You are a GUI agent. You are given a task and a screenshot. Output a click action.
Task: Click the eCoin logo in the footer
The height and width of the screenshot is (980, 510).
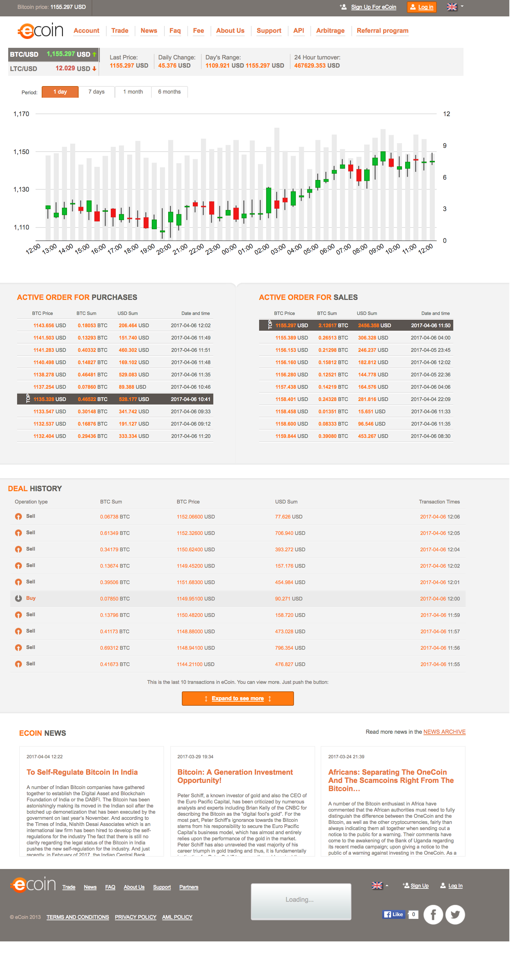point(33,884)
